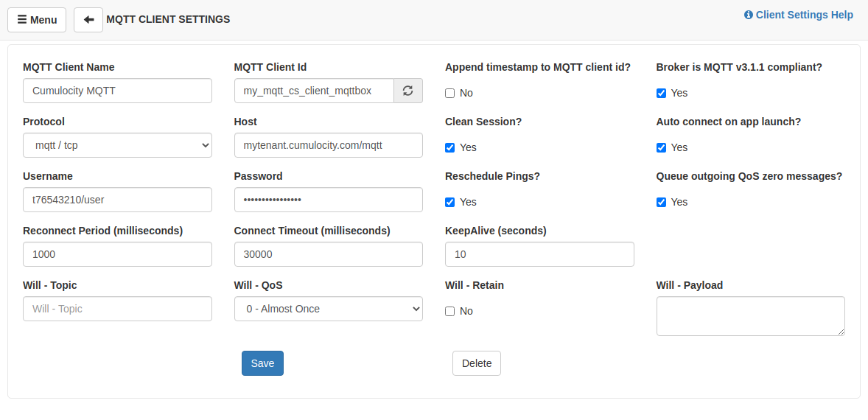Click the Delete button

point(477,363)
